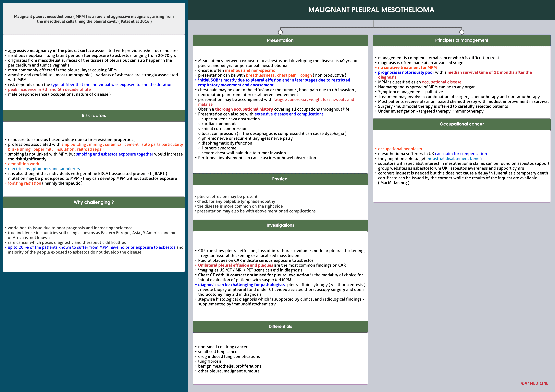555x392 pixels.
Task: Click the Why challenging ? header
Action: pos(94,202)
